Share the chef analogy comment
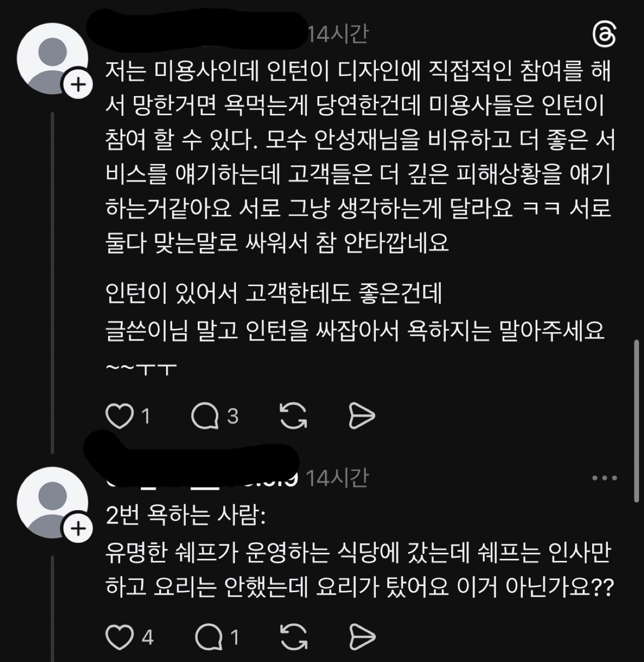Image resolution: width=644 pixels, height=662 pixels. [362, 637]
